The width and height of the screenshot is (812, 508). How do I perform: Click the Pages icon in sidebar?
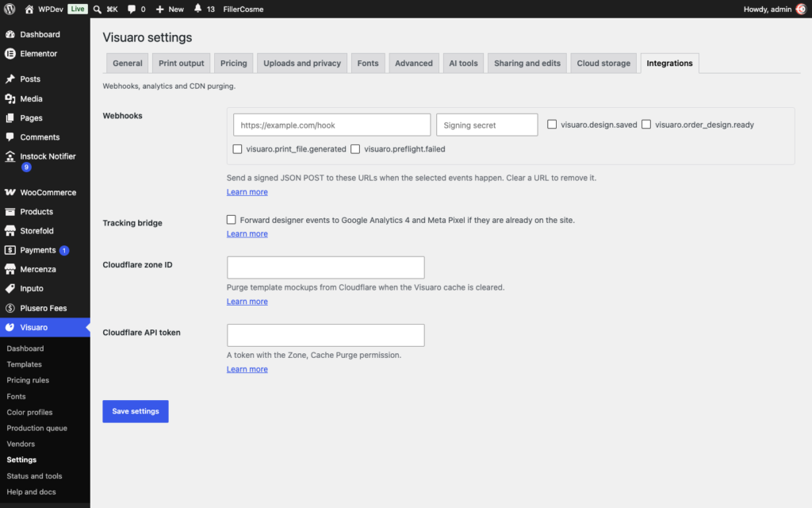(x=10, y=117)
